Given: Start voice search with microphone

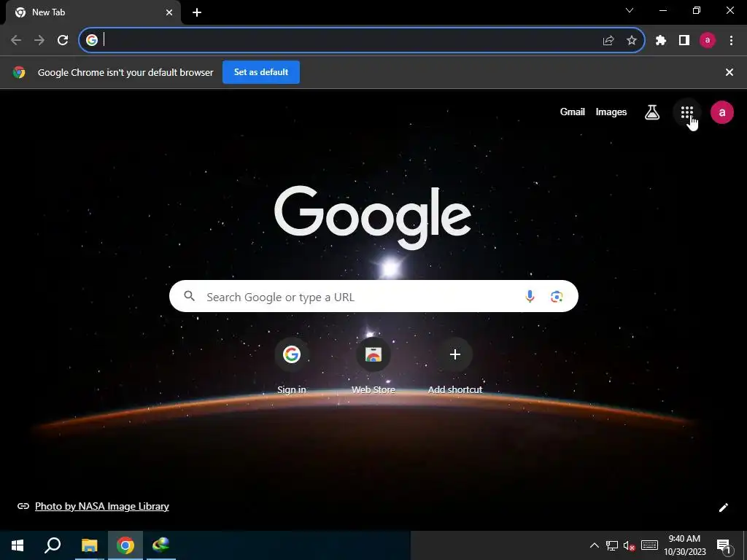Looking at the screenshot, I should tap(530, 297).
